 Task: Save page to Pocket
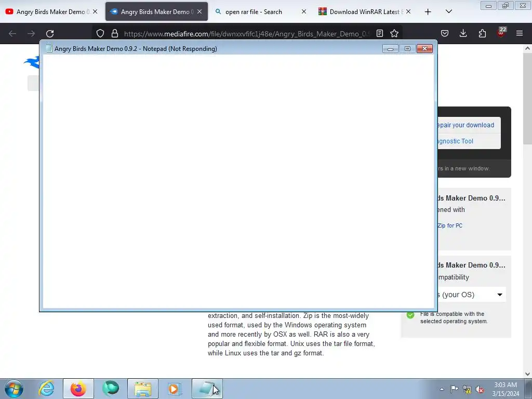(x=445, y=33)
